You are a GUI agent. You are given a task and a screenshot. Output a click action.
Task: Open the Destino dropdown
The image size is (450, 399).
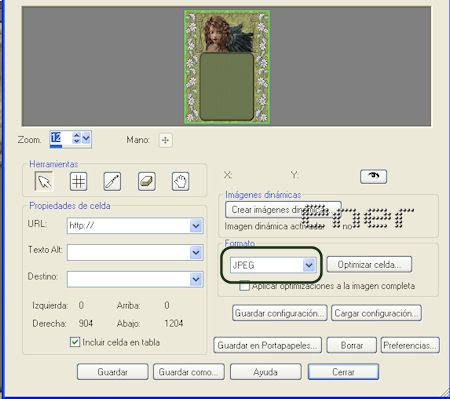pos(196,279)
